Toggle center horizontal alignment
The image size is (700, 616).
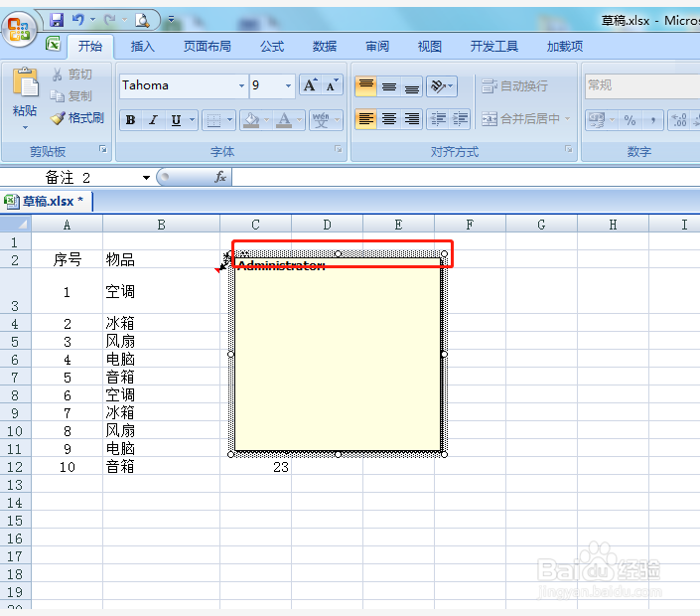[389, 119]
